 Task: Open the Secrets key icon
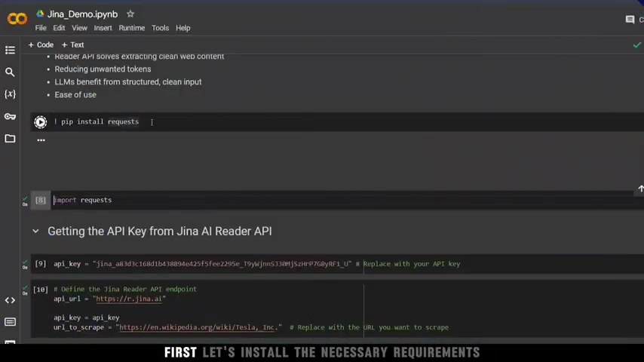click(10, 117)
